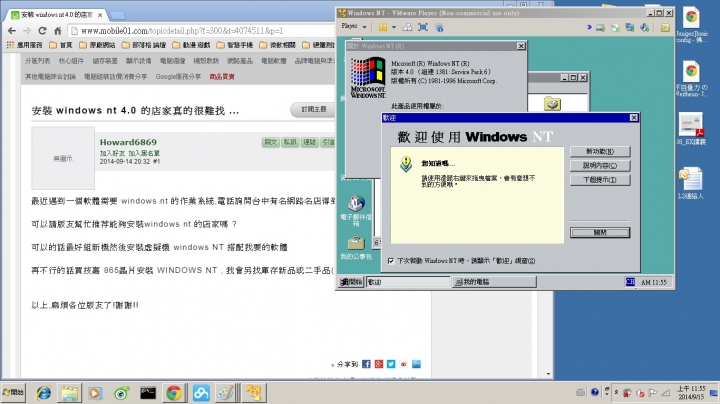This screenshot has height=404, width=720.
Task: Click the Send Ctrl+Alt+Del icon in VMware
Action: click(407, 28)
